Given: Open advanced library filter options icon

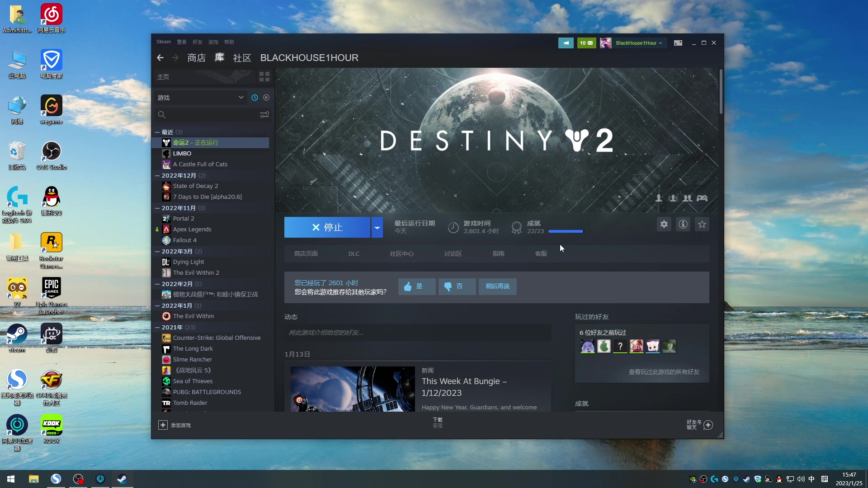Looking at the screenshot, I should coord(264,115).
